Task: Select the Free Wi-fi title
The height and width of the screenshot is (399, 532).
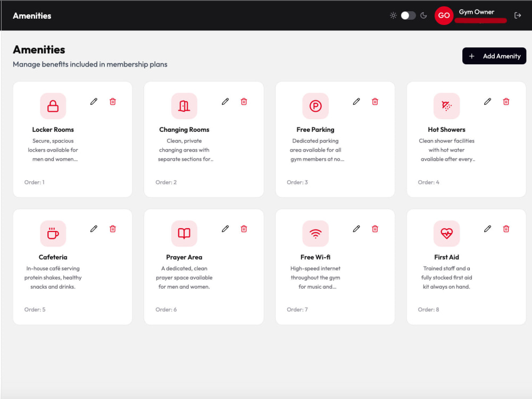Action: tap(315, 257)
